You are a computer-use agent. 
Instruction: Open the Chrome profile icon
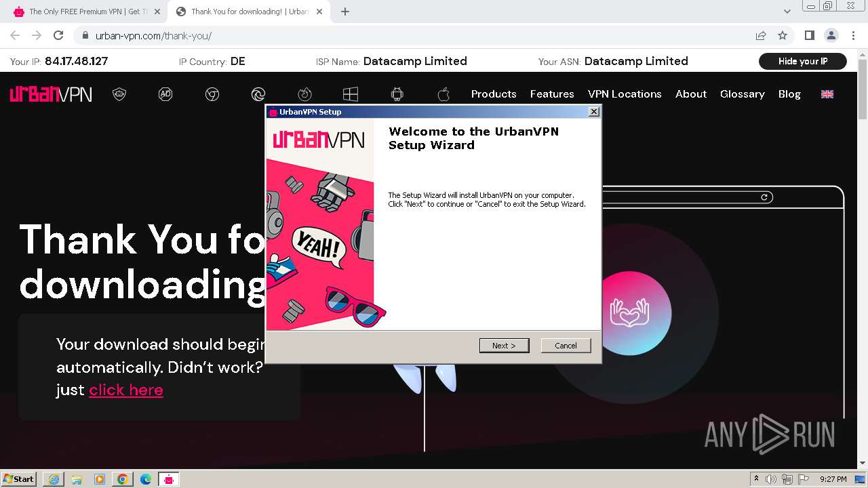(x=831, y=35)
